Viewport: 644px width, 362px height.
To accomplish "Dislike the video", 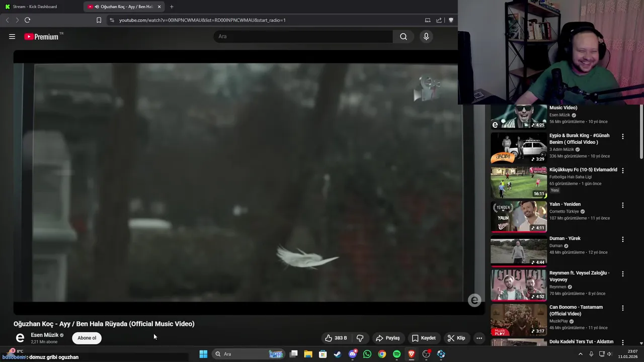I will 360,338.
